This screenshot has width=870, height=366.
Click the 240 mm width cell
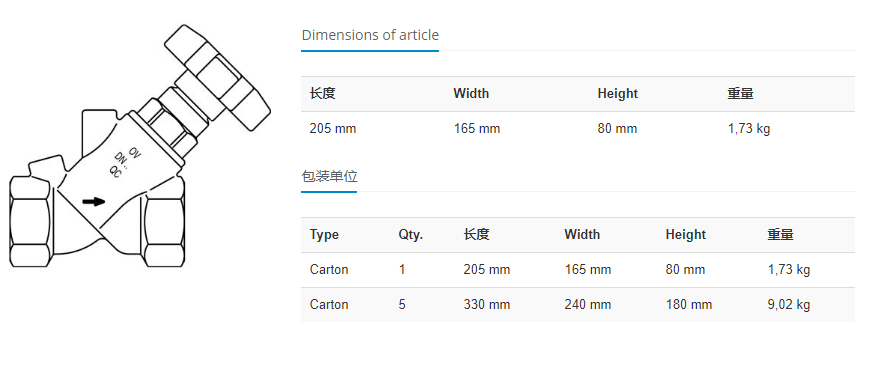pos(588,304)
